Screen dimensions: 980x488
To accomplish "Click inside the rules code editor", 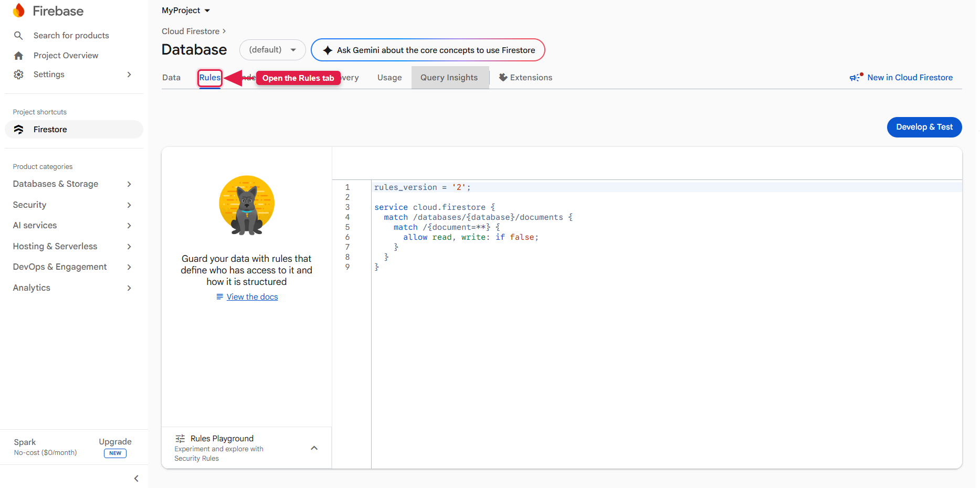I will point(667,324).
